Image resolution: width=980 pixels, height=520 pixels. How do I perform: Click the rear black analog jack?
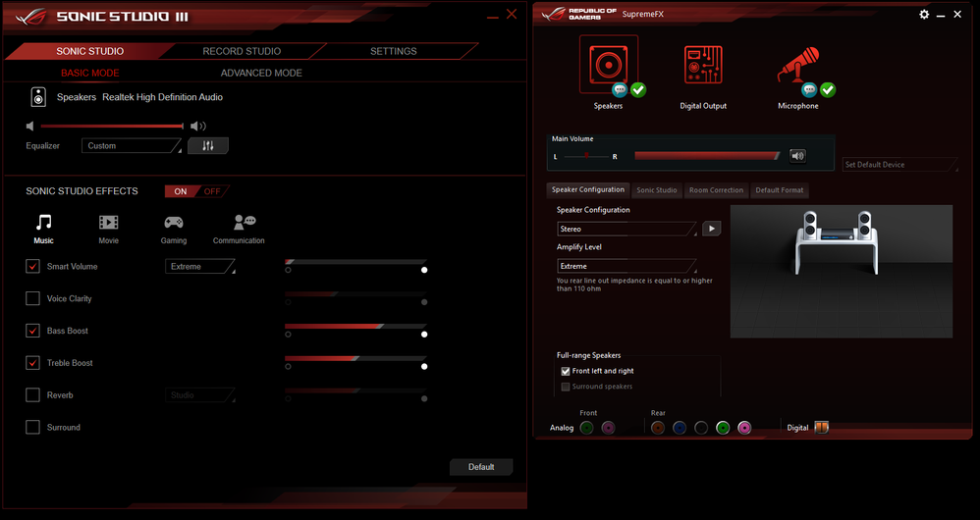pyautogui.click(x=701, y=428)
